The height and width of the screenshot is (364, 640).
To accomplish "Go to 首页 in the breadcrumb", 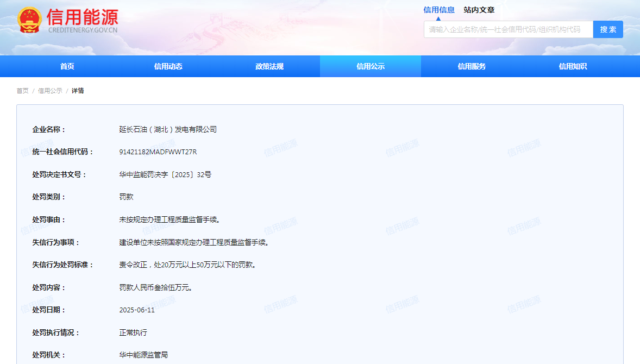I will [x=22, y=91].
